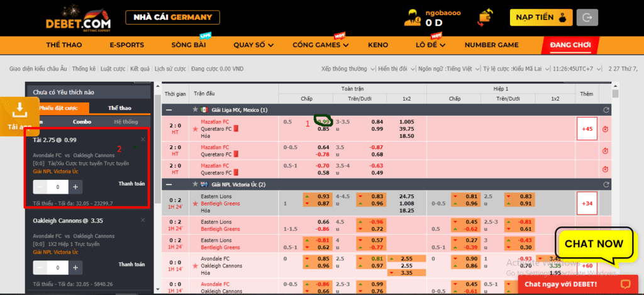Viewport: 644px width, 295px height.
Task: Decrease stake on Oakleigh Cannons bet slip
Action: 40,268
